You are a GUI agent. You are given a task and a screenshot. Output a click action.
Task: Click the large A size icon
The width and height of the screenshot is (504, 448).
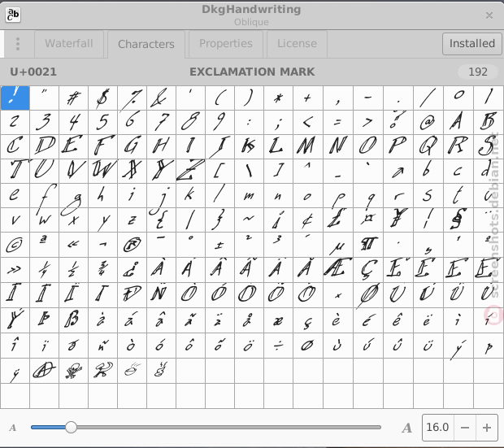point(407,428)
